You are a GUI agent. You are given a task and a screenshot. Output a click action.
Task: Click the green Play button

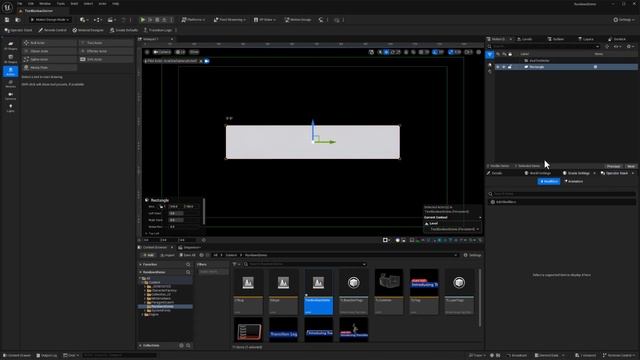click(142, 20)
